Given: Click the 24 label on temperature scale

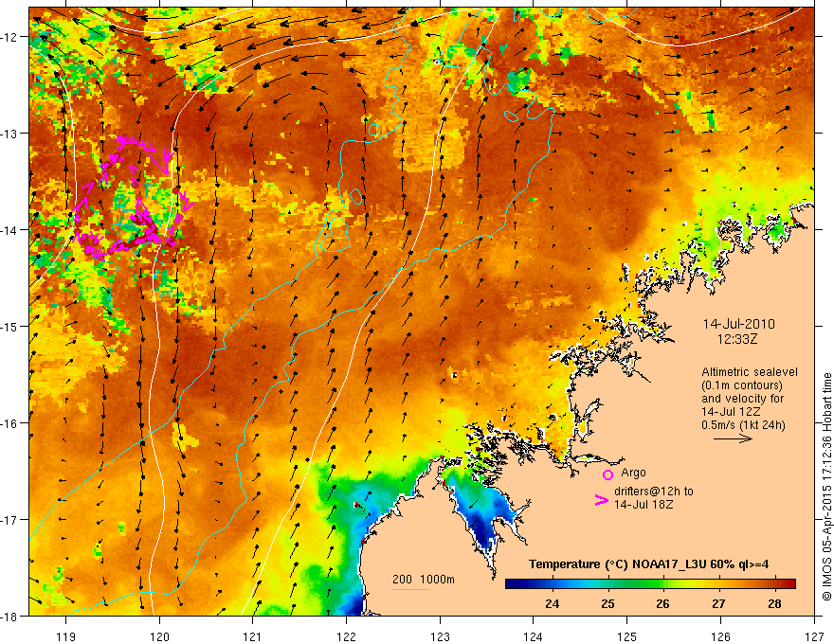Looking at the screenshot, I should tap(553, 603).
